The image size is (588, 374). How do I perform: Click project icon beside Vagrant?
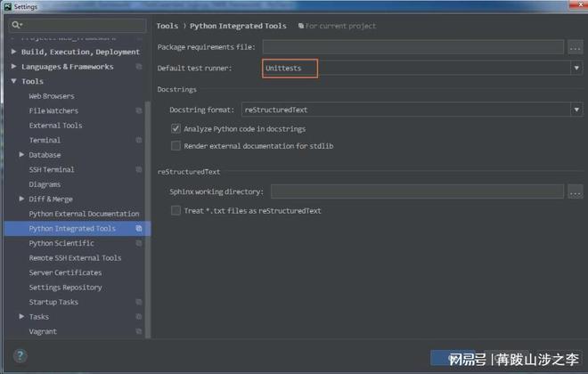pos(139,331)
